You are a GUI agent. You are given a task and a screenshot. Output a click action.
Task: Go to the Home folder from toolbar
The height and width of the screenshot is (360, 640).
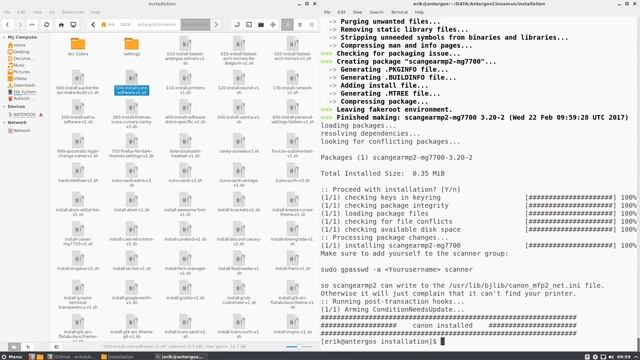[61, 24]
